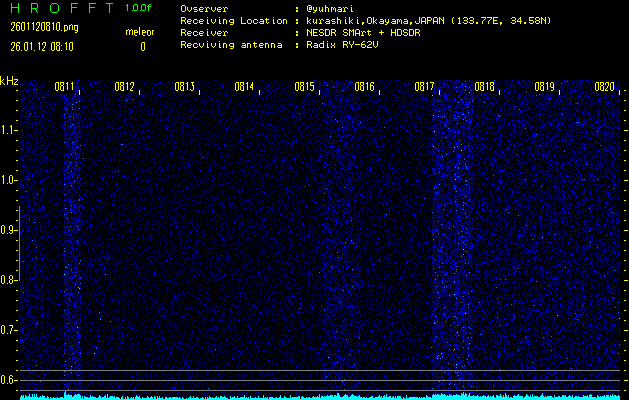
Task: Click the 0814 time marker
Action: [244, 87]
